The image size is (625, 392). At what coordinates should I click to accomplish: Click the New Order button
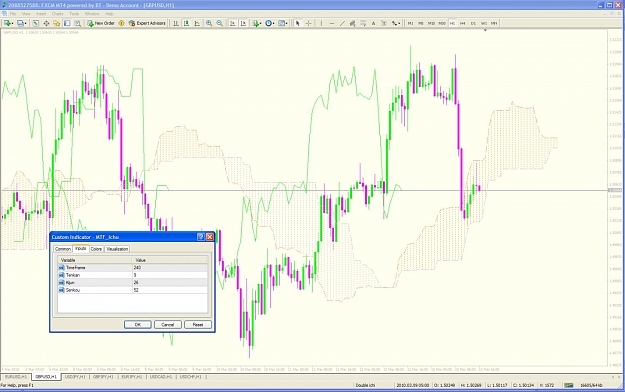(101, 24)
